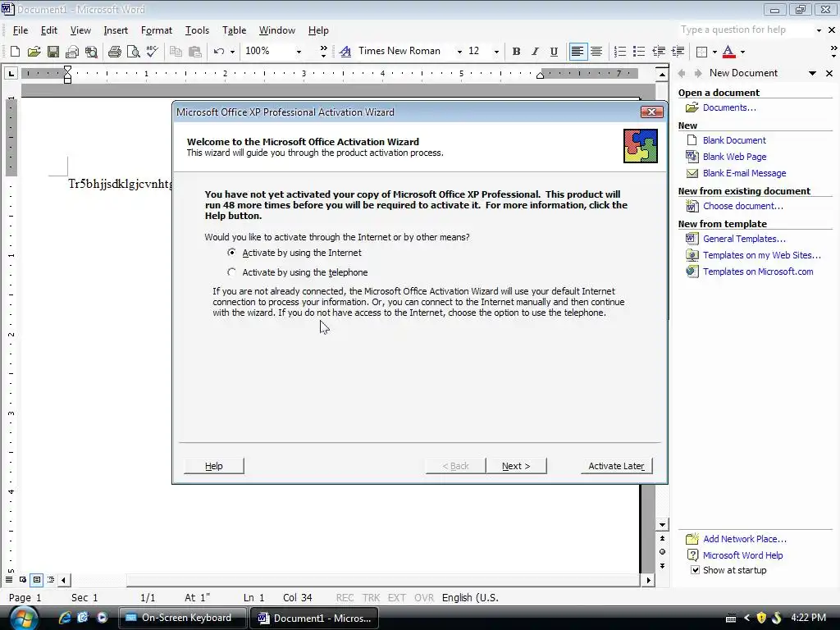Open the font size 12 dropdown
The image size is (840, 630).
(x=496, y=52)
